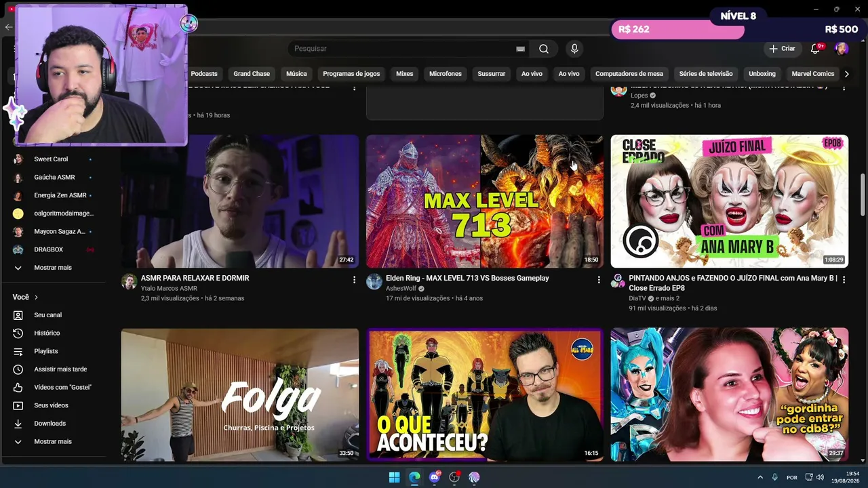Filter by the Música chip

pyautogui.click(x=296, y=74)
